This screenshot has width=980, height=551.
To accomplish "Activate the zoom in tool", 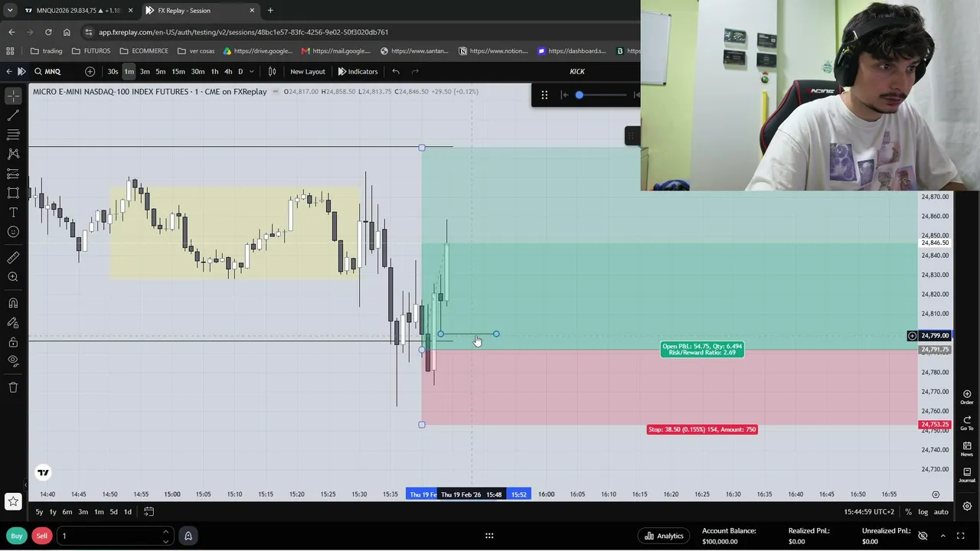I will coord(13,277).
